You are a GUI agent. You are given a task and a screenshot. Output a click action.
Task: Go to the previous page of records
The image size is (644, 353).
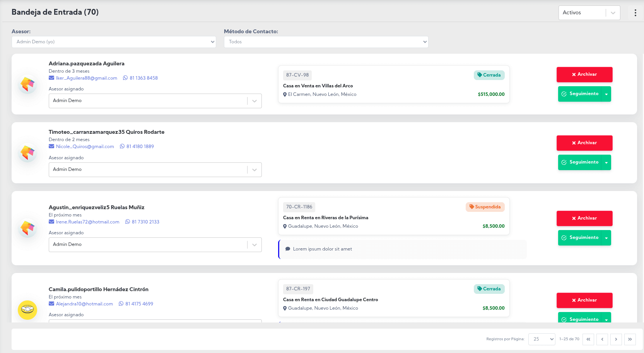[602, 339]
